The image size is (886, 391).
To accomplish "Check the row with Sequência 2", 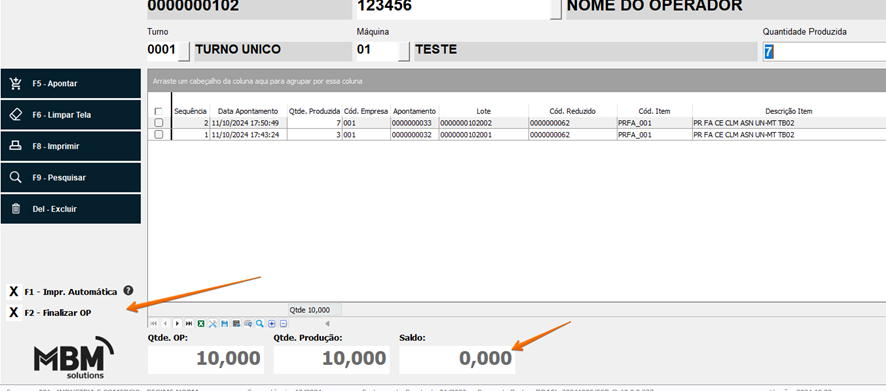I will (159, 123).
